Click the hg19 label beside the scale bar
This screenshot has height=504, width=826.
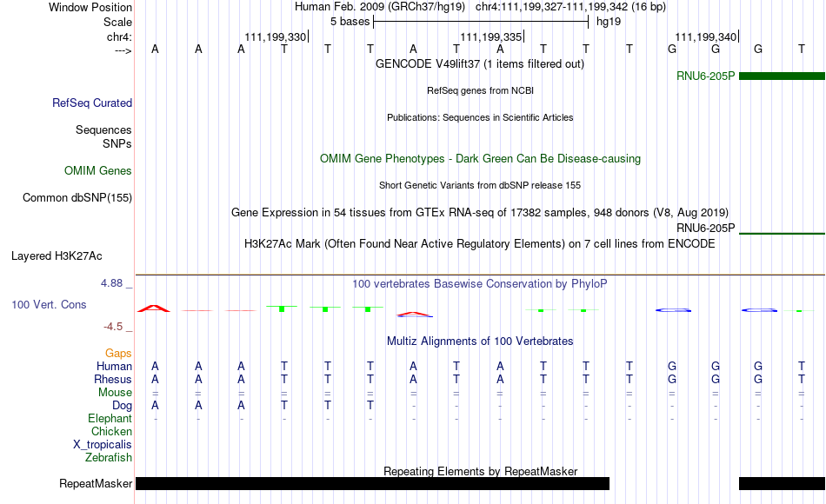tap(609, 22)
